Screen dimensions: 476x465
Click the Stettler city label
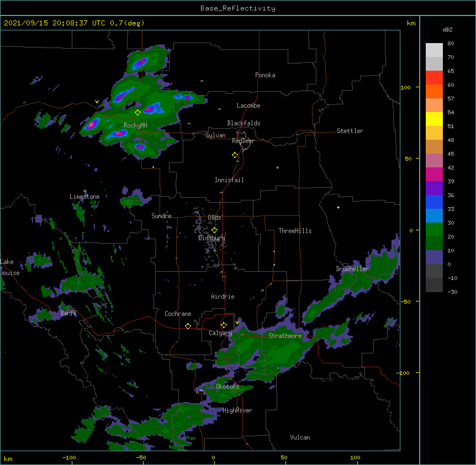click(x=350, y=131)
